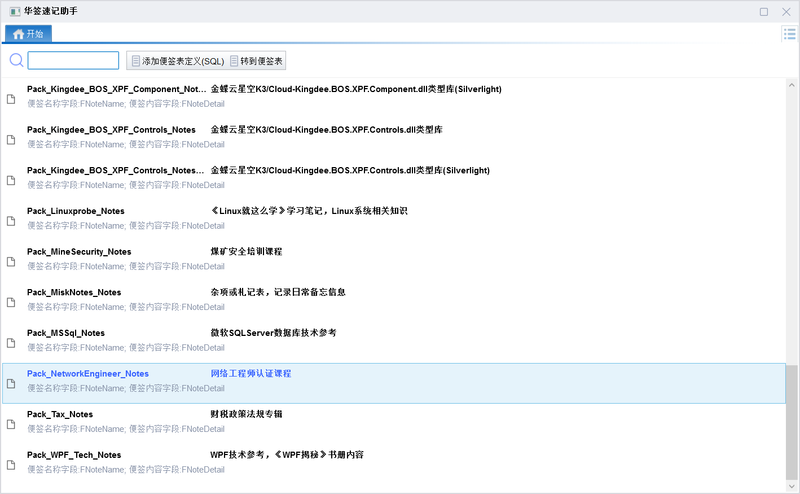Click description 《Linux就这么学》学习笔记

309,211
